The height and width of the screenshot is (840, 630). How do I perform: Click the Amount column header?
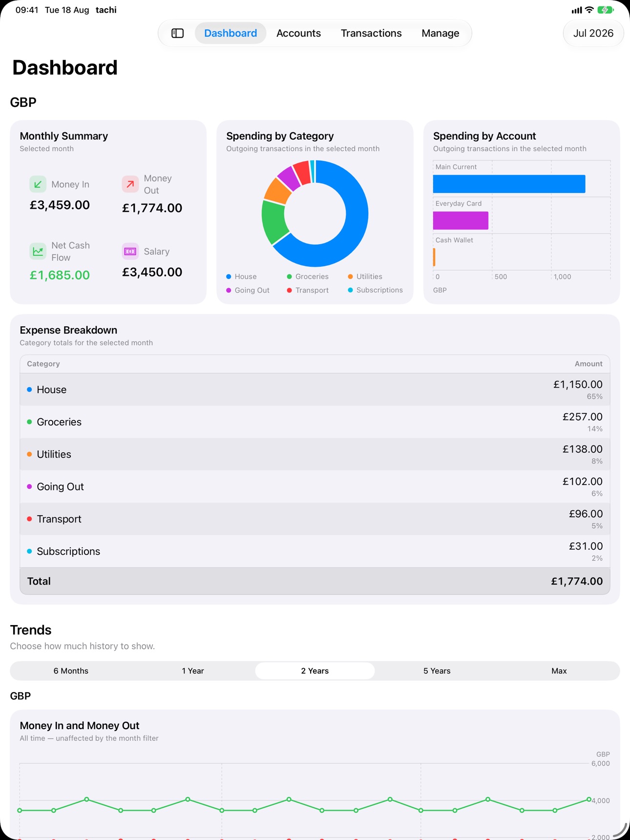point(588,364)
